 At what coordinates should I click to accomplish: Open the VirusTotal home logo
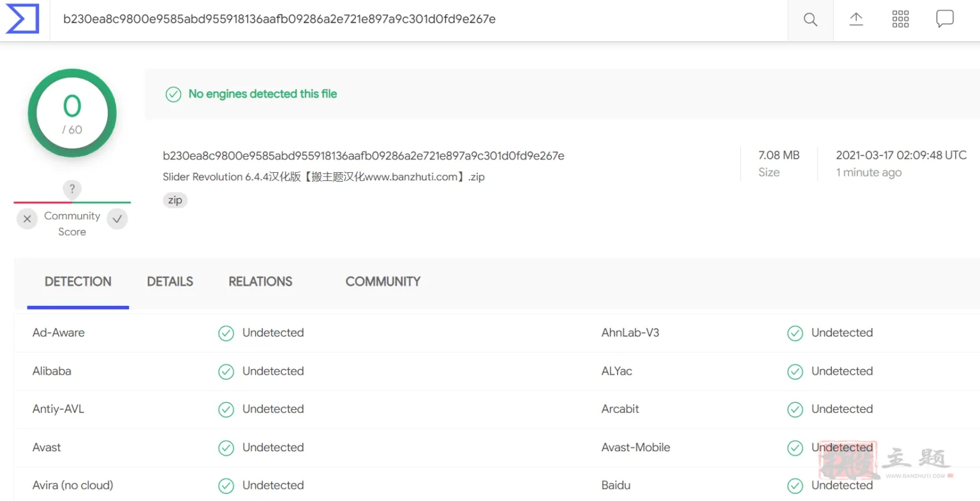[22, 19]
